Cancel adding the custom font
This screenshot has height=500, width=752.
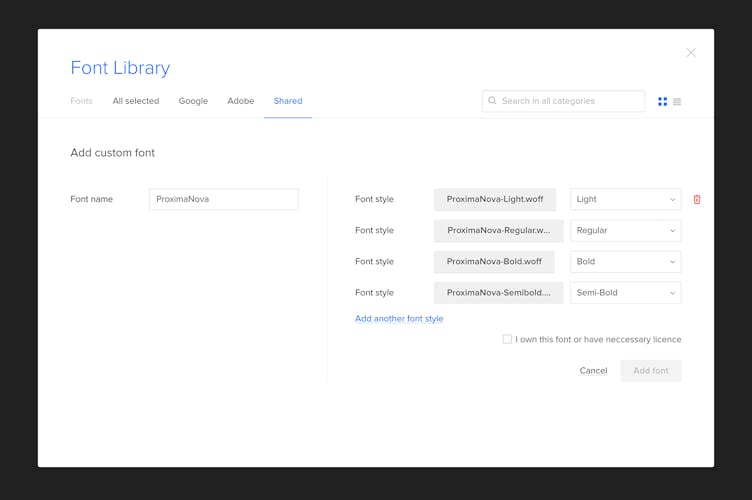tap(593, 371)
